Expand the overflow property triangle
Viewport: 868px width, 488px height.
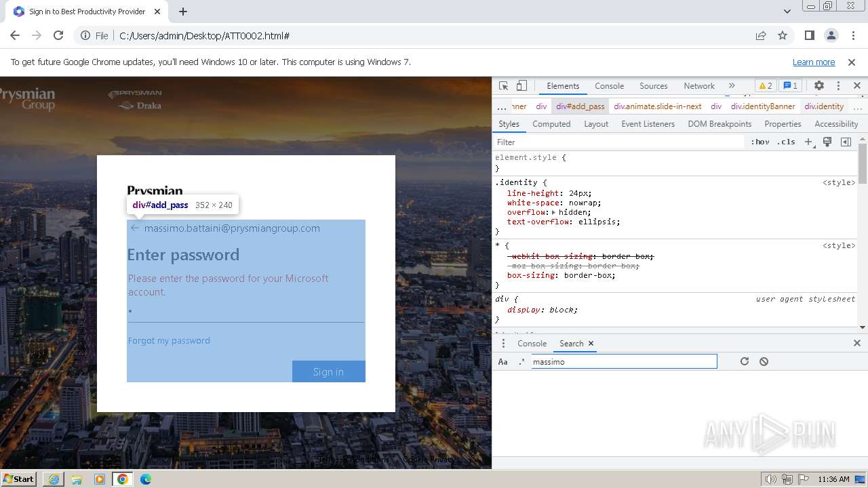point(553,212)
